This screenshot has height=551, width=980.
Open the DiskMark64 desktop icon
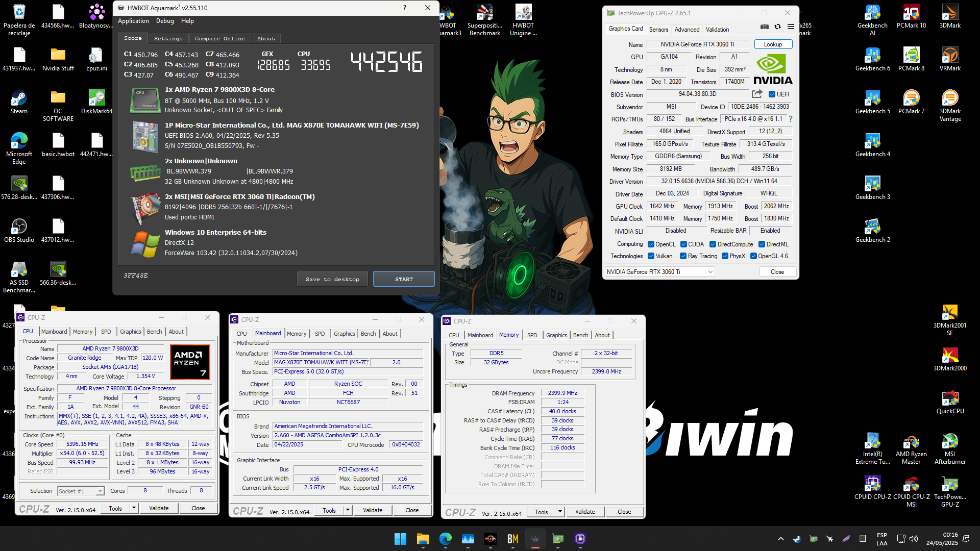tap(96, 102)
